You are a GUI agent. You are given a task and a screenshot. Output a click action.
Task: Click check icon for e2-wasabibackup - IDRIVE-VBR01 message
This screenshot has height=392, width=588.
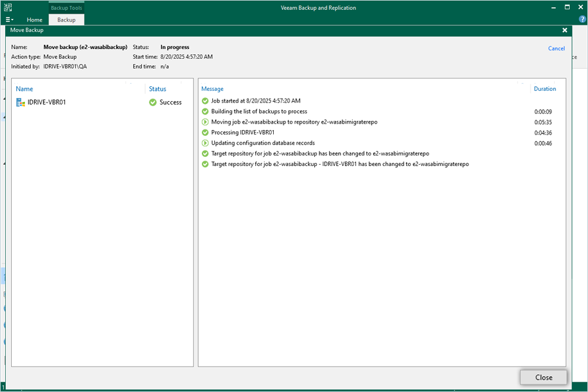pyautogui.click(x=205, y=164)
